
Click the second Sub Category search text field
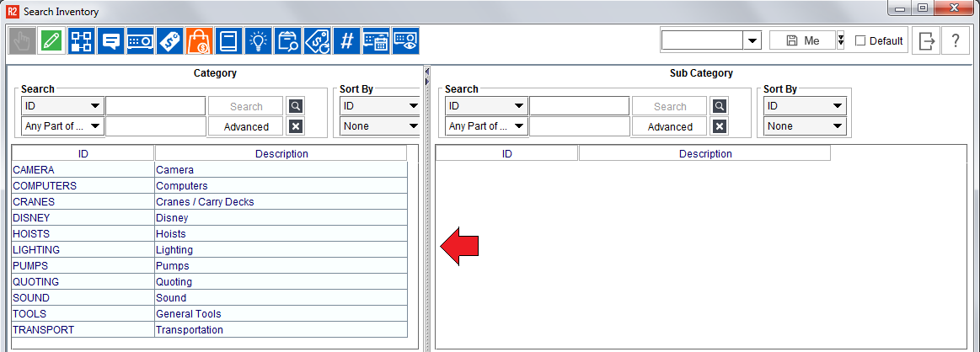(x=580, y=126)
